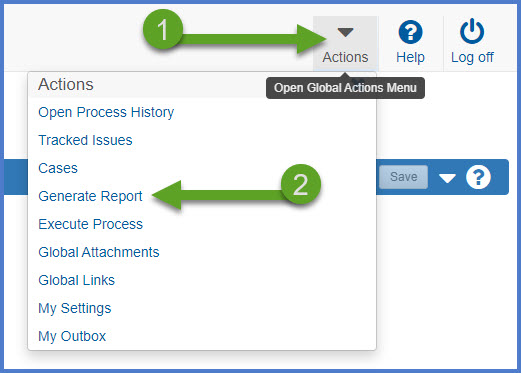Image resolution: width=521 pixels, height=373 pixels.
Task: Click the green step 1 circle marker
Action: [163, 29]
